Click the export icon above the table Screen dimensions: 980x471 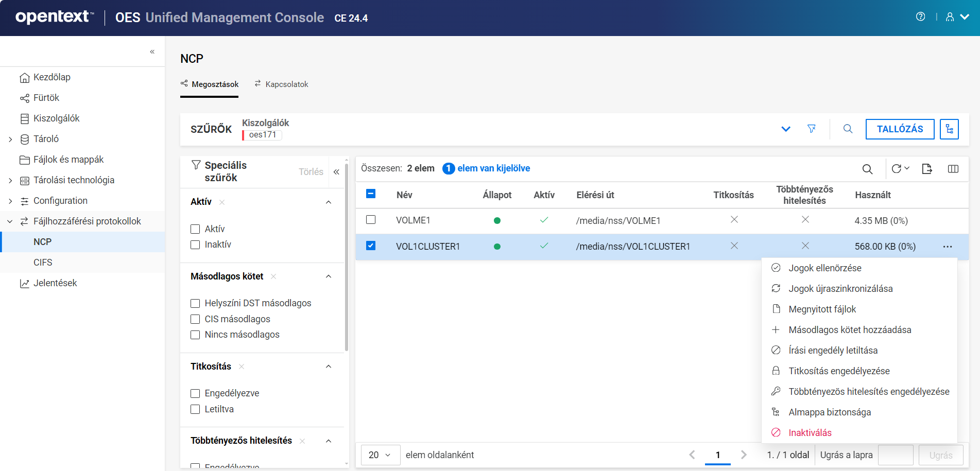pyautogui.click(x=927, y=169)
